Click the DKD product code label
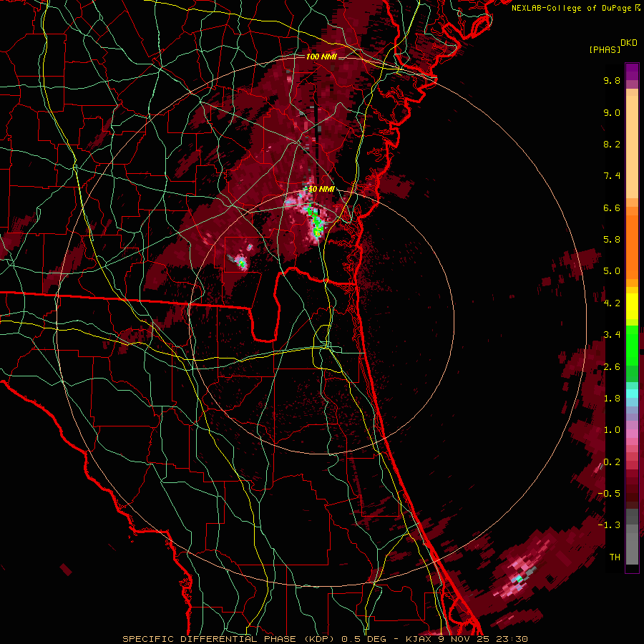 [628, 43]
